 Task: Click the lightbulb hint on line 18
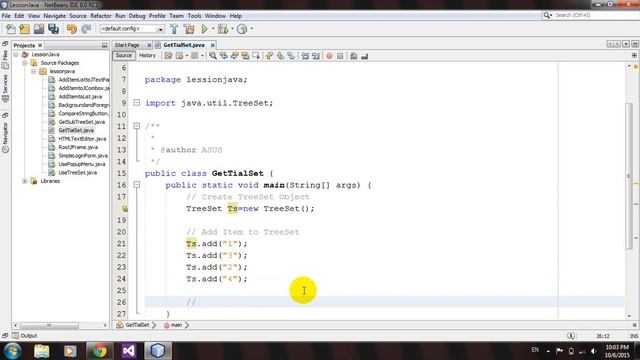tap(124, 209)
